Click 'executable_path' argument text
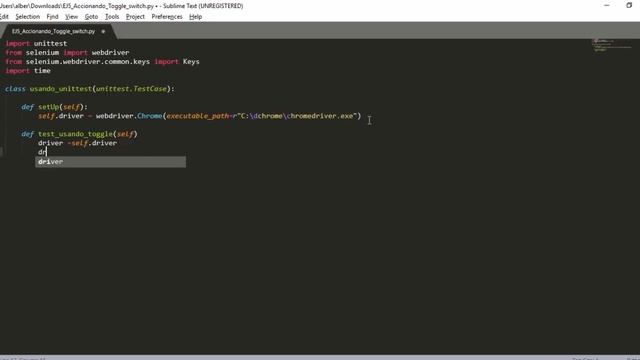 pos(198,116)
